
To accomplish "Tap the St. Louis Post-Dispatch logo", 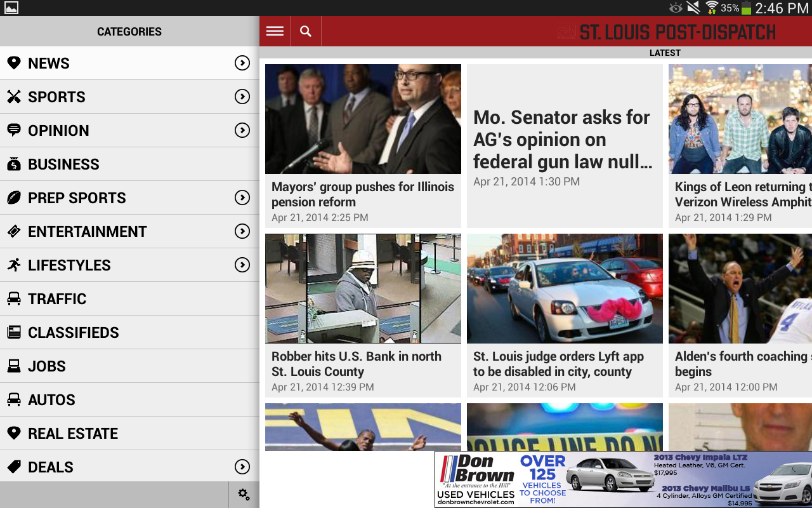I will tap(667, 32).
